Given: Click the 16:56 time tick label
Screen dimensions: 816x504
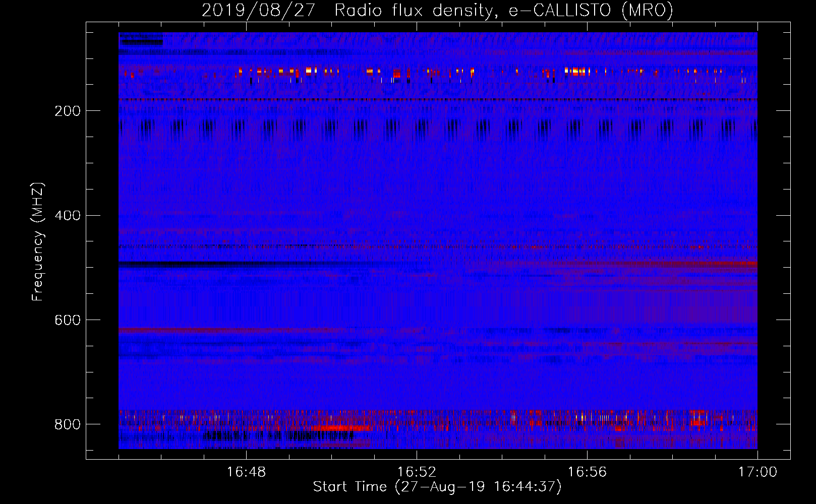Looking at the screenshot, I should pos(587,472).
